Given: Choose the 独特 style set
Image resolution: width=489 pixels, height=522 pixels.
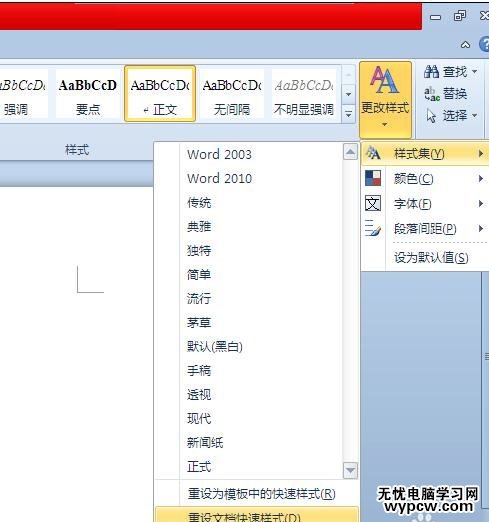Looking at the screenshot, I should click(x=199, y=250).
